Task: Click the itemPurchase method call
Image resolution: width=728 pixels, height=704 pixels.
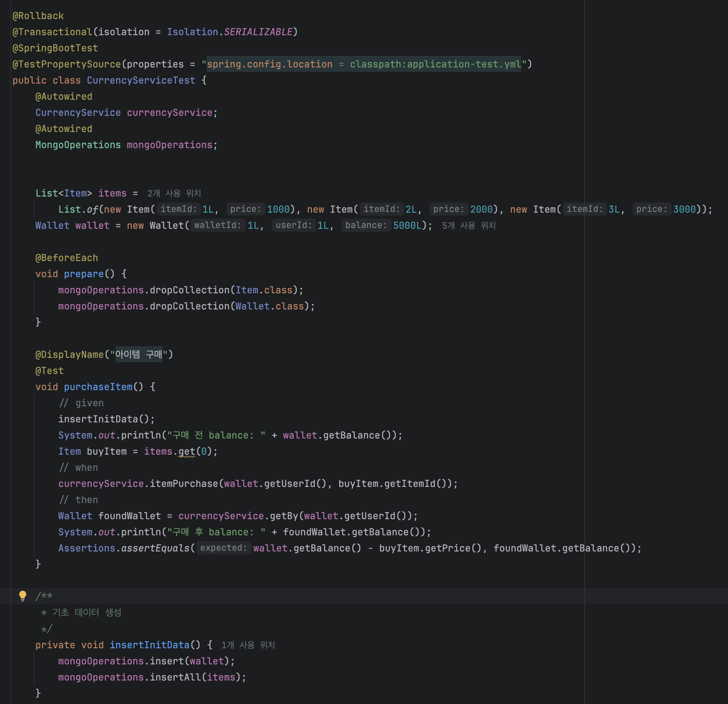Action: click(x=184, y=484)
